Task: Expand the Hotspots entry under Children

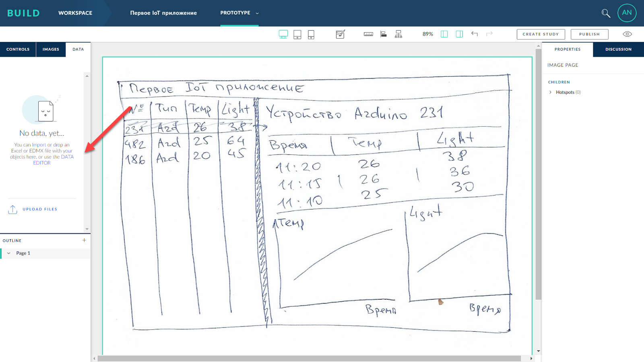Action: coord(550,92)
